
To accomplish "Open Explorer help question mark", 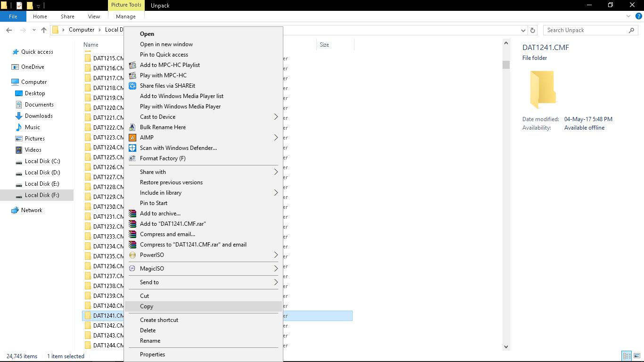I will (639, 16).
